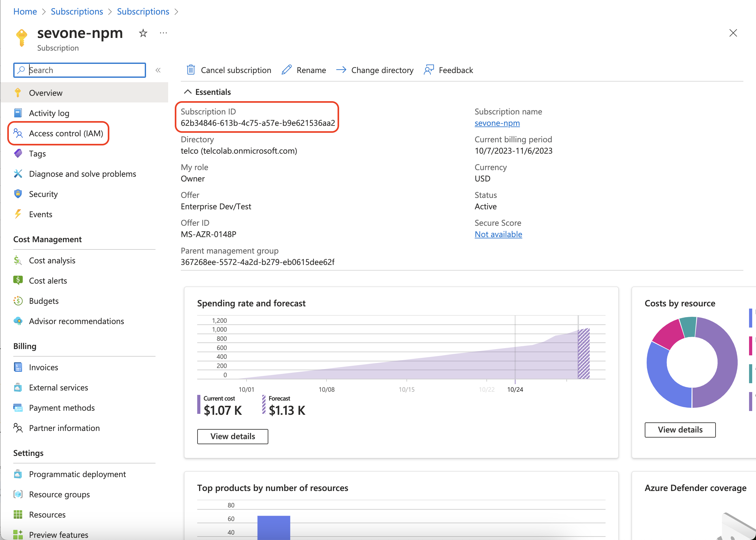Click the Current cost $1.07 K value
This screenshot has height=540, width=756.
pyautogui.click(x=223, y=410)
